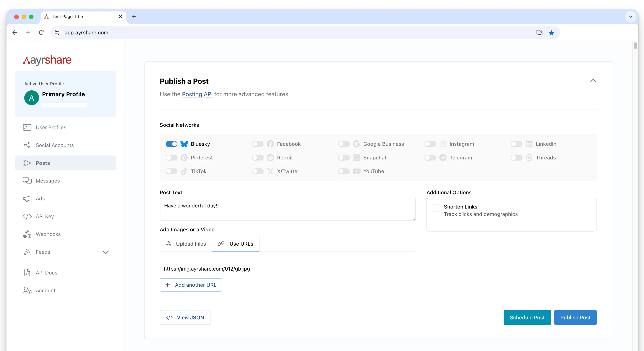Click the Post Text field
644x351 pixels.
[288, 209]
